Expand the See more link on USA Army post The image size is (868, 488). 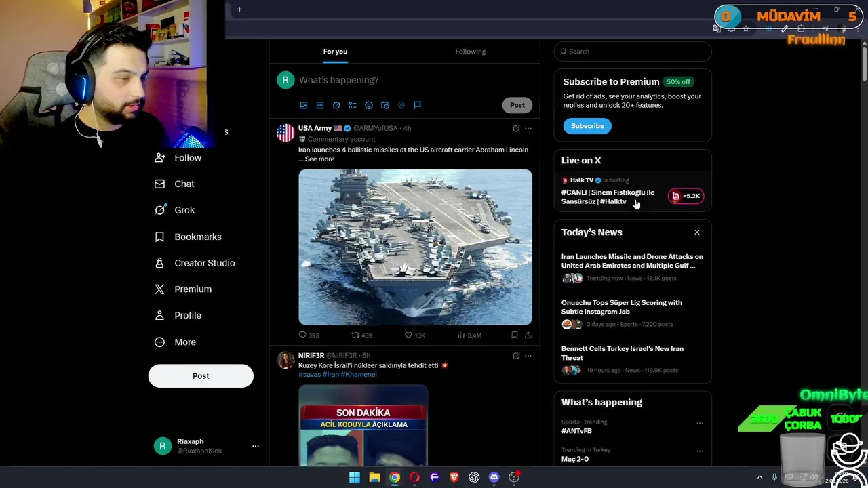[319, 159]
